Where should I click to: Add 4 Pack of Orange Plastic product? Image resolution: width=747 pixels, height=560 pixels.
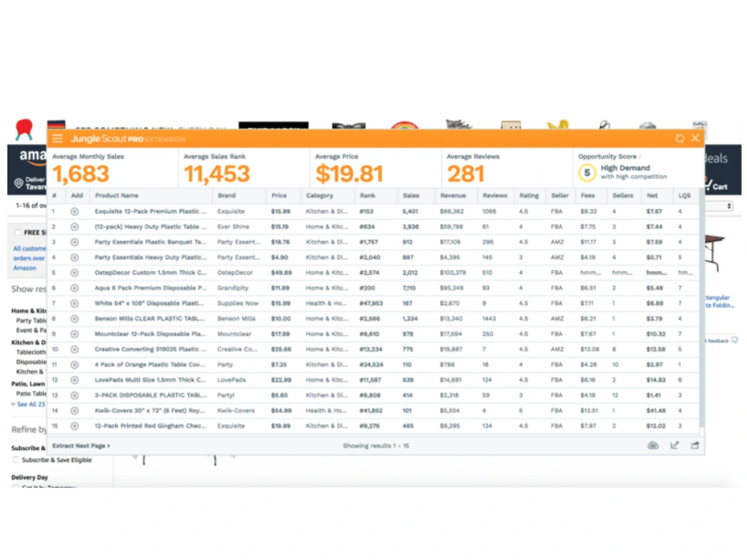pyautogui.click(x=74, y=365)
